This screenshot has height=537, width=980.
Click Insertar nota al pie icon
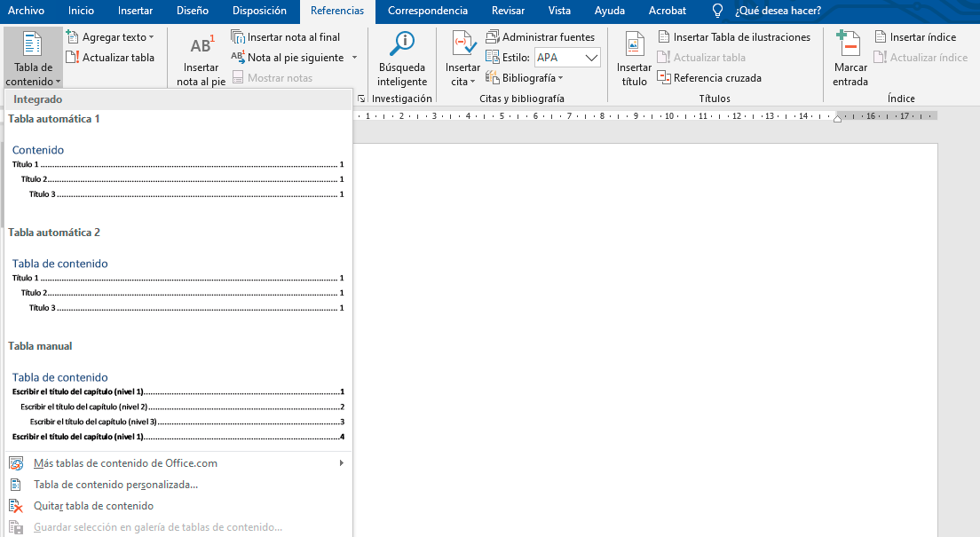pos(201,47)
